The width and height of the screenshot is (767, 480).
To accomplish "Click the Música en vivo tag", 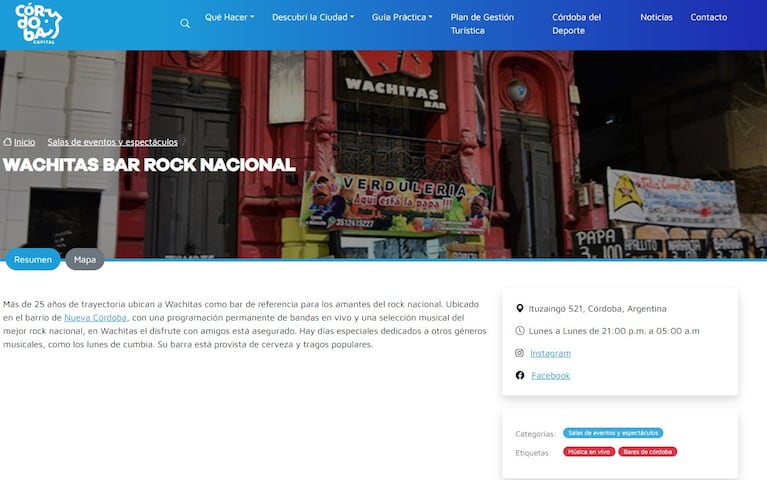I will [x=589, y=452].
